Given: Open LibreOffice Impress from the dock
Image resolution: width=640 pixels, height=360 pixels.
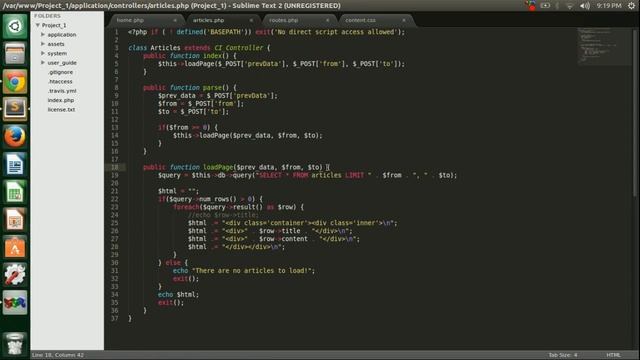Looking at the screenshot, I should [x=15, y=220].
